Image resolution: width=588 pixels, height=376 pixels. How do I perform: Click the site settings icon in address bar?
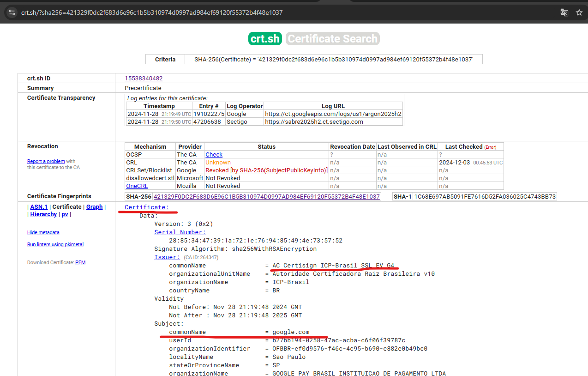(x=12, y=12)
